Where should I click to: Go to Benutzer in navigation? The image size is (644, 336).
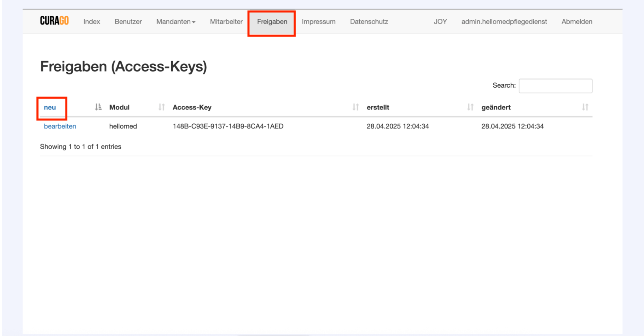pyautogui.click(x=128, y=22)
